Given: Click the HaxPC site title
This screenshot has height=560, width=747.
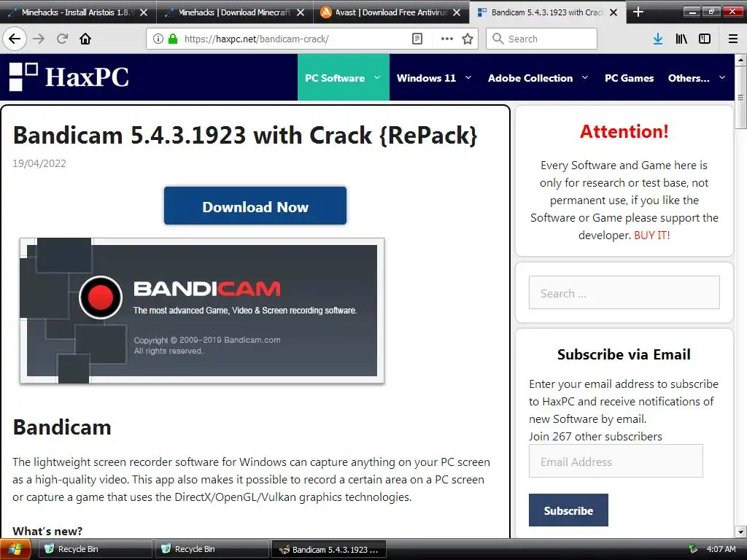Looking at the screenshot, I should pyautogui.click(x=87, y=77).
